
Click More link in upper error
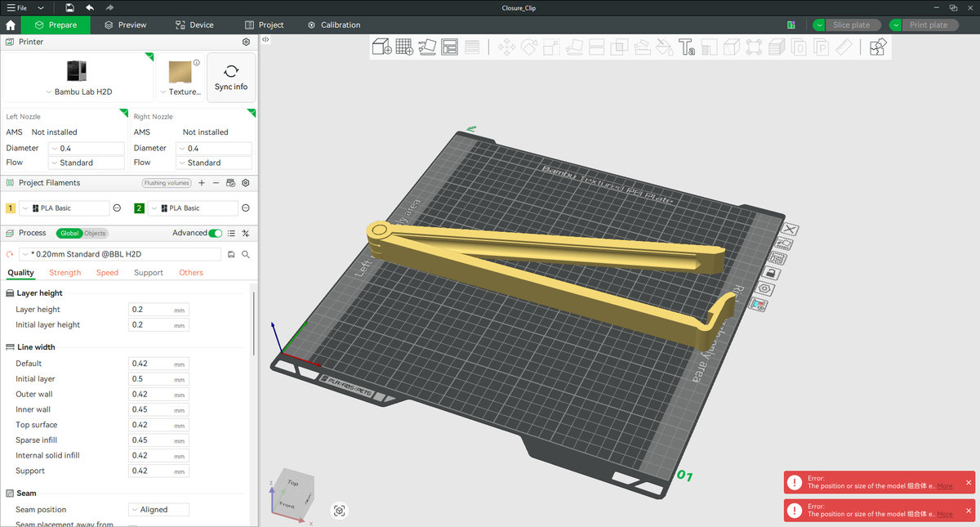click(x=945, y=486)
